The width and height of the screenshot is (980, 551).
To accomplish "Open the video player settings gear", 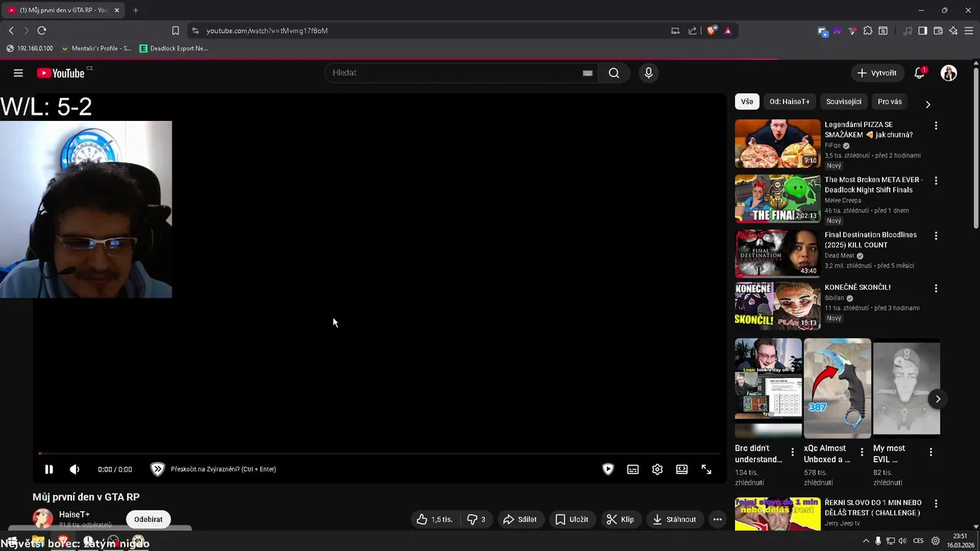I will [x=657, y=469].
